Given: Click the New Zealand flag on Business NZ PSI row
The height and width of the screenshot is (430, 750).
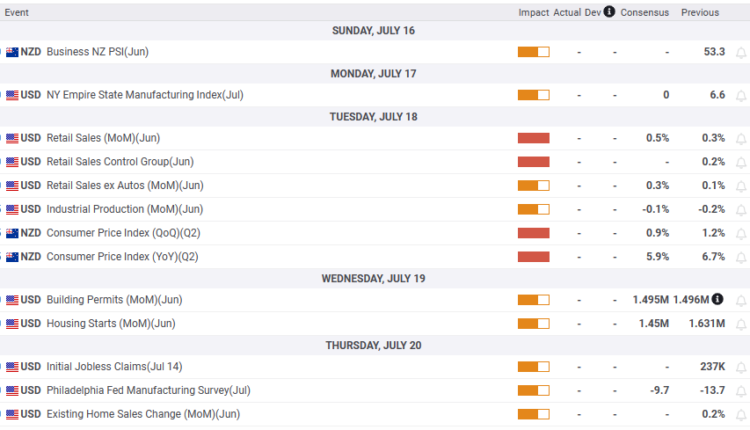Looking at the screenshot, I should pos(12,52).
